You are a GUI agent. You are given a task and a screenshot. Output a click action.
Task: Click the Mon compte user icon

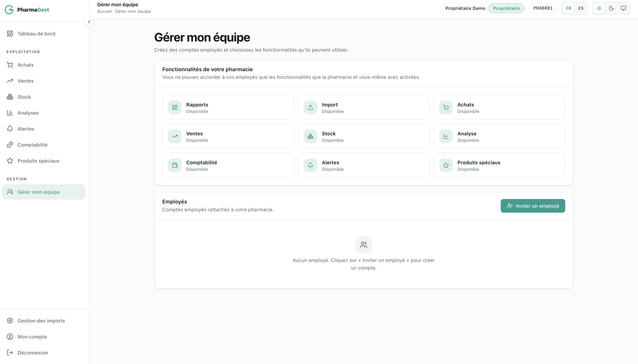tap(10, 337)
